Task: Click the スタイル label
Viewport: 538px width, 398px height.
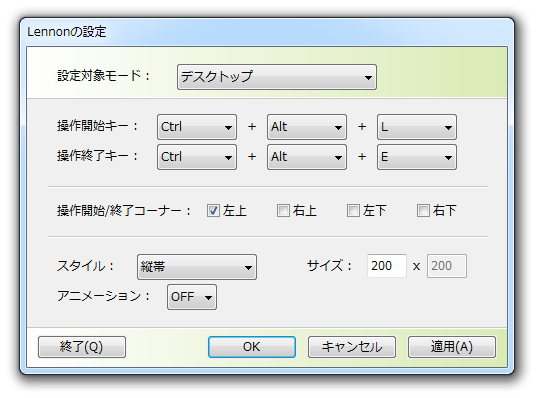Action: coord(85,266)
